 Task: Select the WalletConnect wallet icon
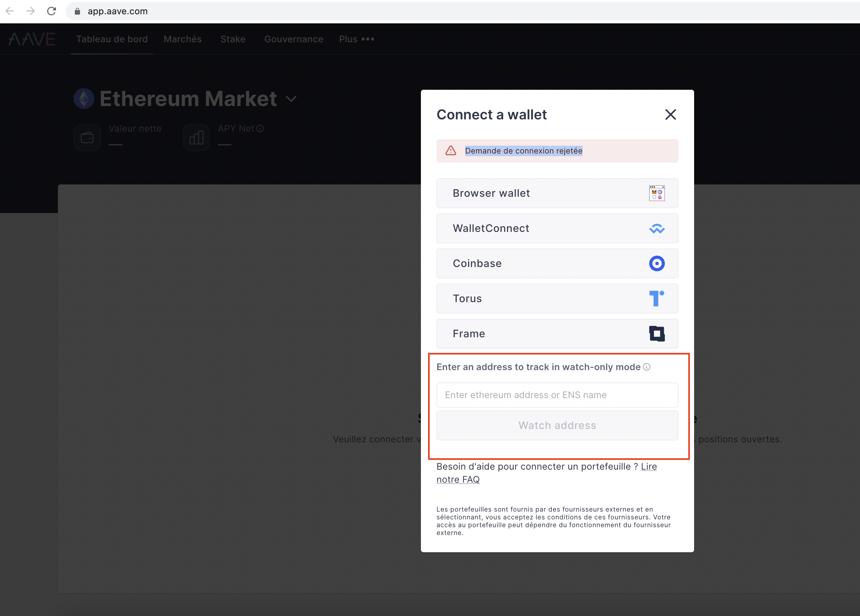[x=657, y=228]
